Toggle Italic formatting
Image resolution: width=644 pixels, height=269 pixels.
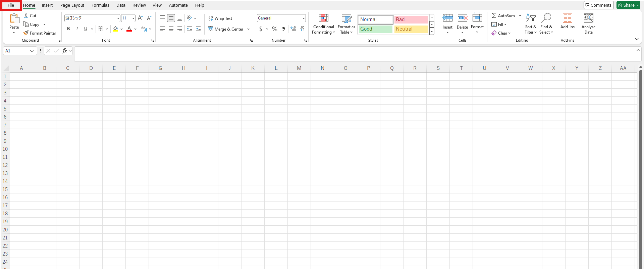[x=77, y=29]
